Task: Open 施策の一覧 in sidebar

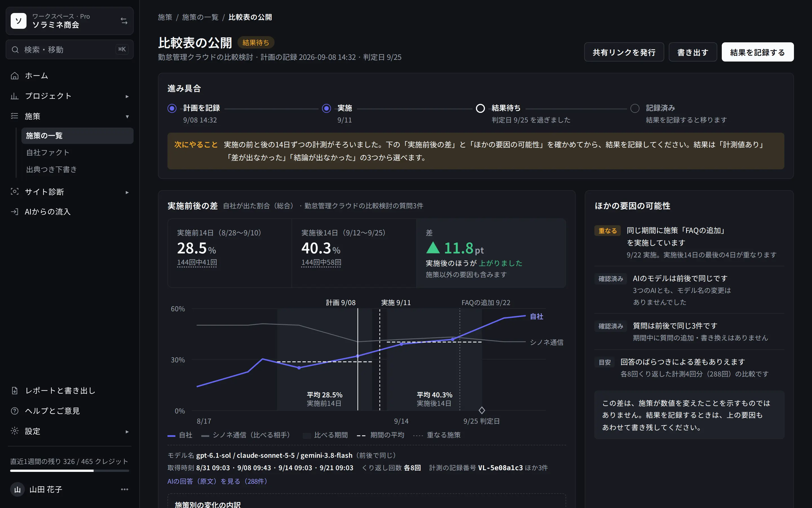Action: point(78,136)
